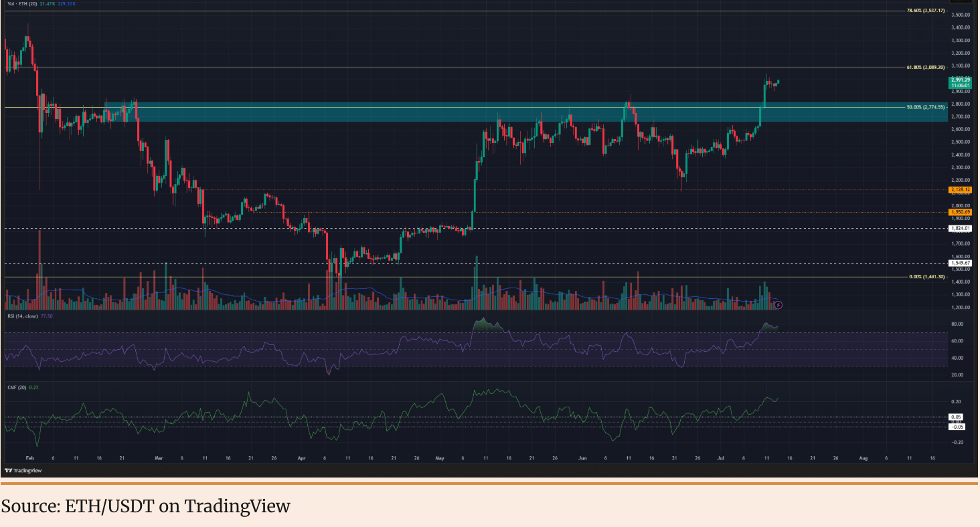Open the CMF (20) indicator legend
The image size is (980, 527).
click(x=23, y=387)
